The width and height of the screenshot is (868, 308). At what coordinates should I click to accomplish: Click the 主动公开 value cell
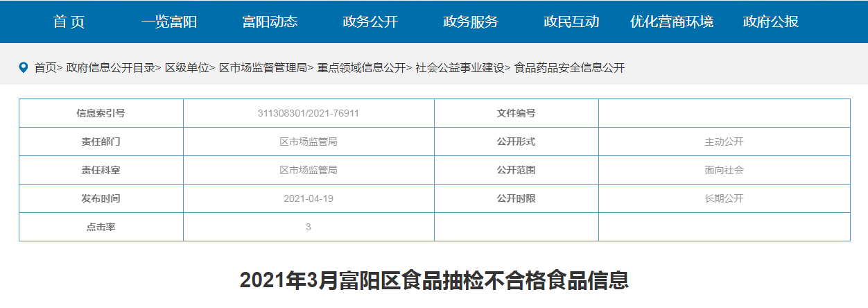click(x=724, y=142)
